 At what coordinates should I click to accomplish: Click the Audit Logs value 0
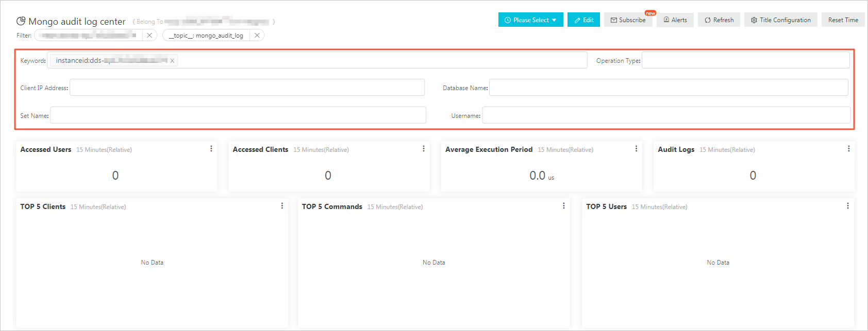(753, 176)
